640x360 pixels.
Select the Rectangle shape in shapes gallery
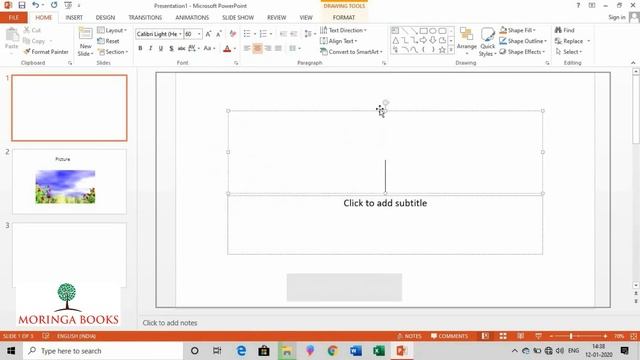[423, 31]
